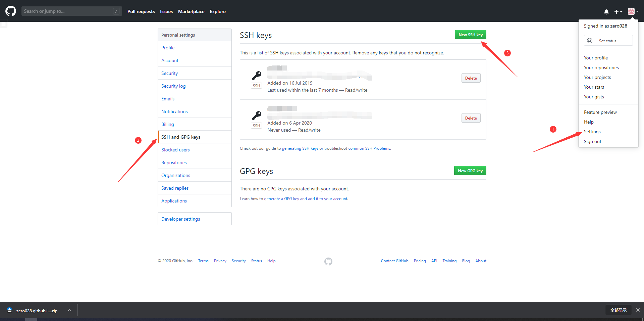Open the Terms footer link
This screenshot has height=321, width=644.
point(203,261)
